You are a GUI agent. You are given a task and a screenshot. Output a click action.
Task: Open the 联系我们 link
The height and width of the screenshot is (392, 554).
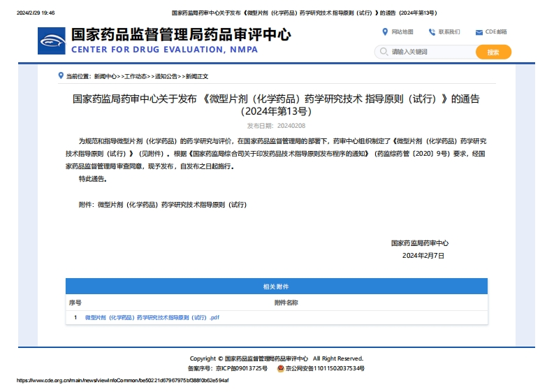coord(449,32)
